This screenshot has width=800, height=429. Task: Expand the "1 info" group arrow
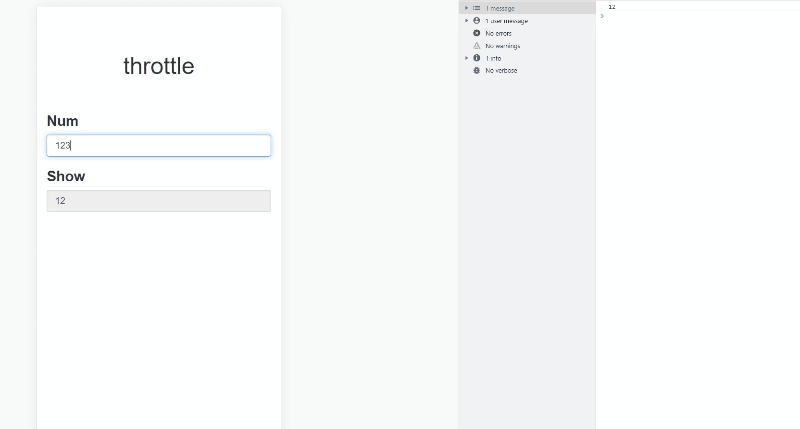(466, 58)
